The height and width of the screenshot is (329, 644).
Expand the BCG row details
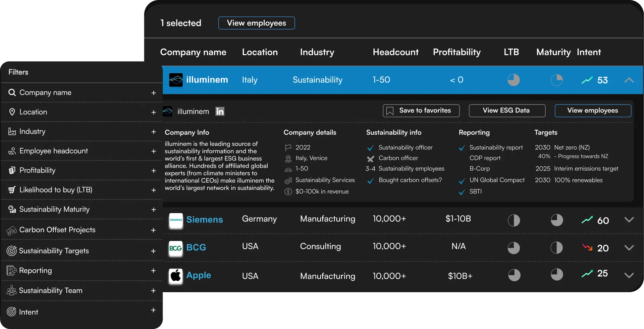coord(629,247)
